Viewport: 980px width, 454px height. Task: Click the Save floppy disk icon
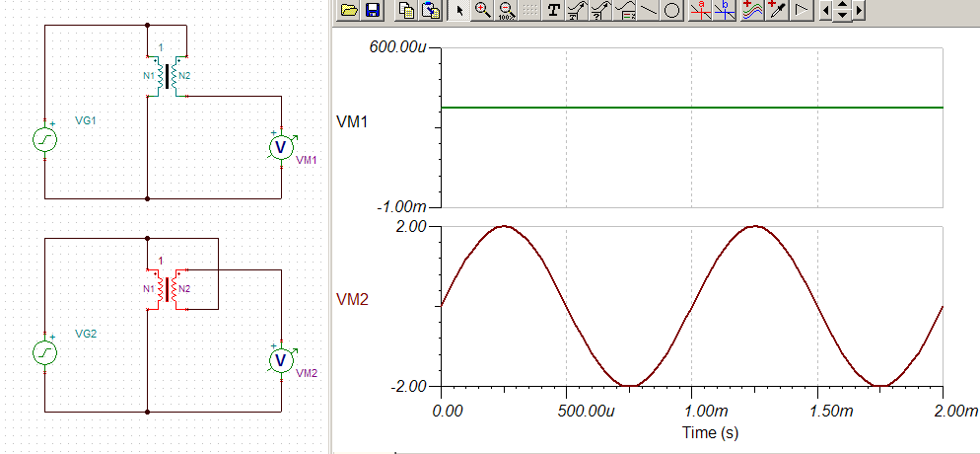click(x=373, y=10)
